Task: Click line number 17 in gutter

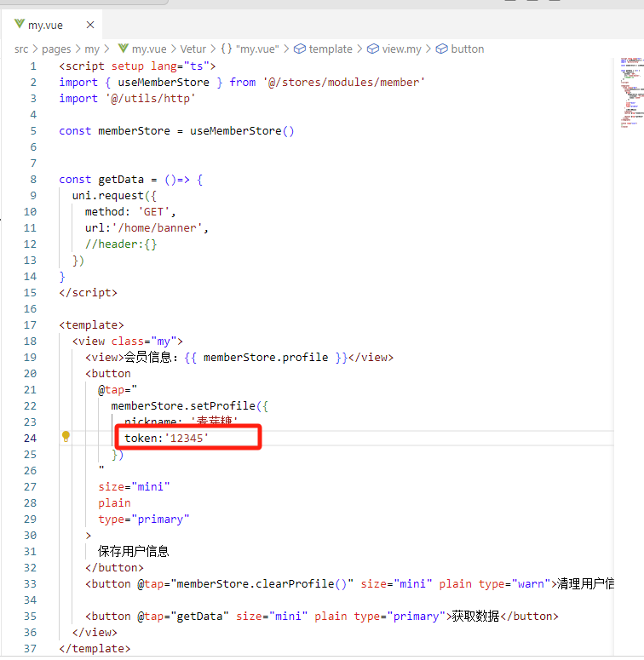Action: pos(30,325)
